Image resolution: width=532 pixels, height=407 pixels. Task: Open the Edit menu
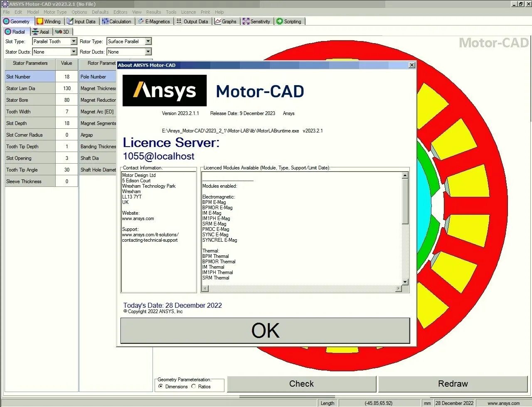point(18,12)
